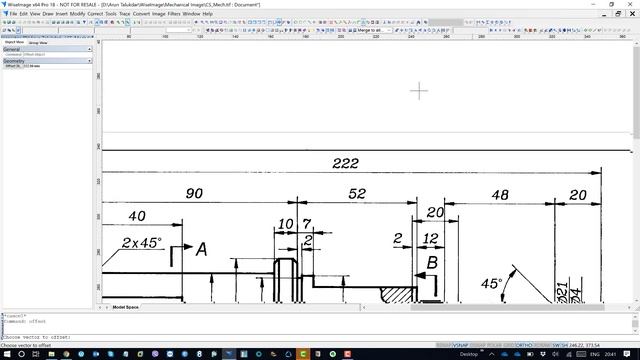Open the Filters menu
The height and width of the screenshot is (360, 640).
tap(174, 13)
